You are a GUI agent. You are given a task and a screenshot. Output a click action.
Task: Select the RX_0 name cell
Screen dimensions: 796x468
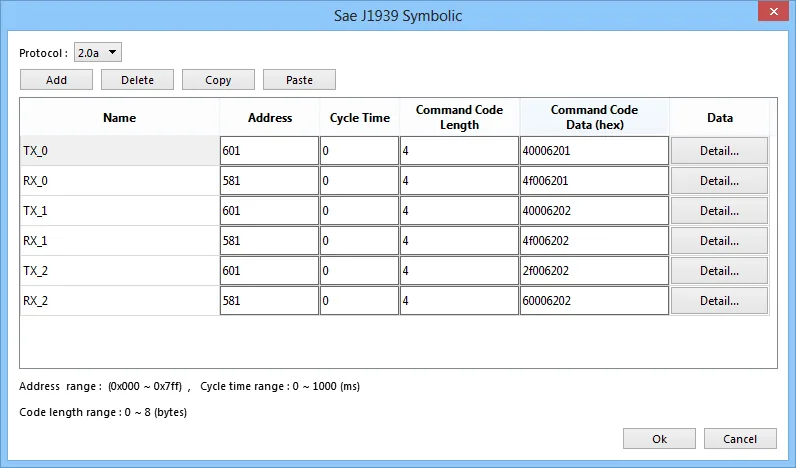click(120, 181)
